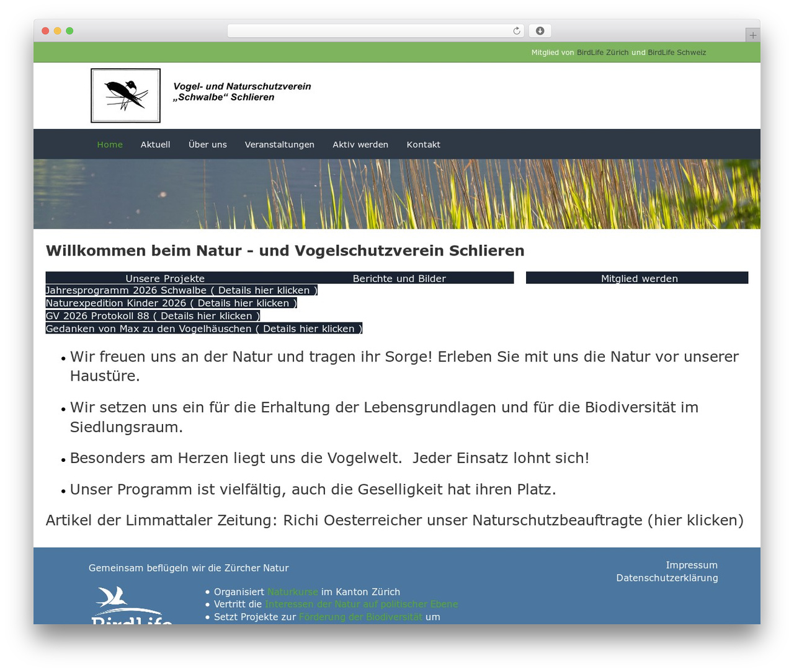Navigate to the Kontakt page

(424, 144)
